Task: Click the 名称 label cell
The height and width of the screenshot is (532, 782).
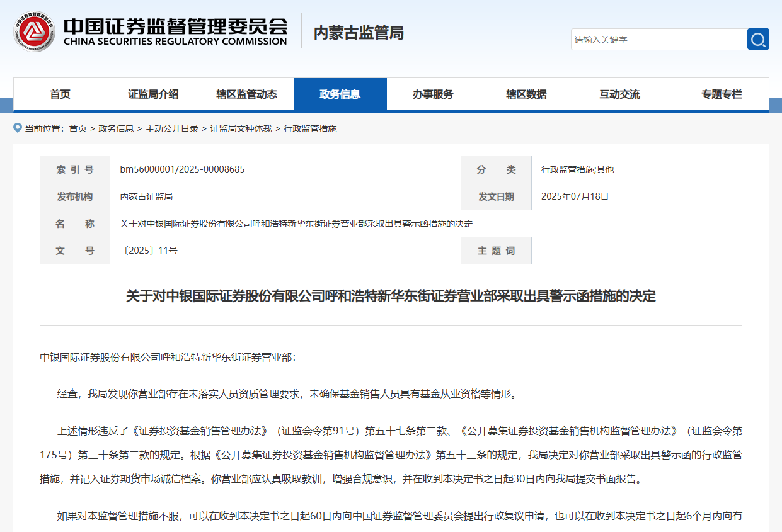Action: pos(75,224)
